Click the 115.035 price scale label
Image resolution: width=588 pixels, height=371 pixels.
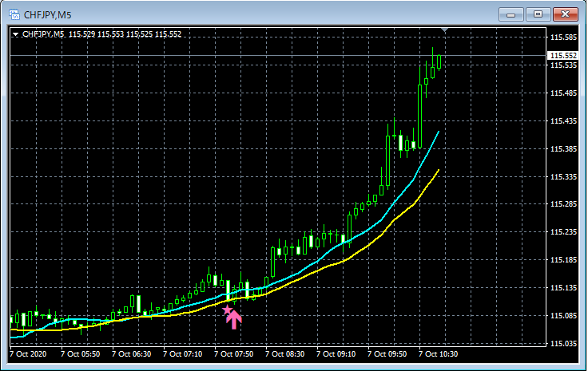[x=563, y=343]
